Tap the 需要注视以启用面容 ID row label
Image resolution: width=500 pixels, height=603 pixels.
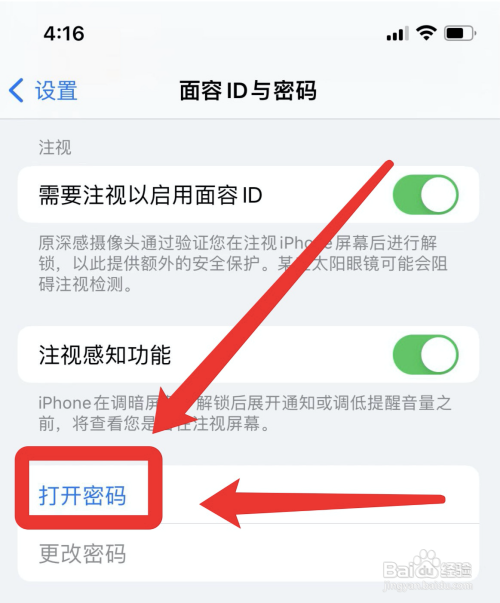(x=150, y=195)
